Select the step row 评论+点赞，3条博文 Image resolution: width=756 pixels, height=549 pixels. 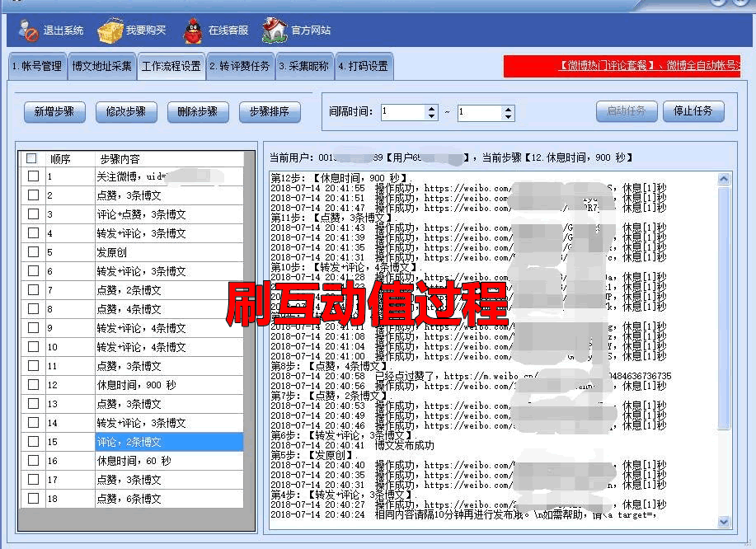[x=132, y=214]
